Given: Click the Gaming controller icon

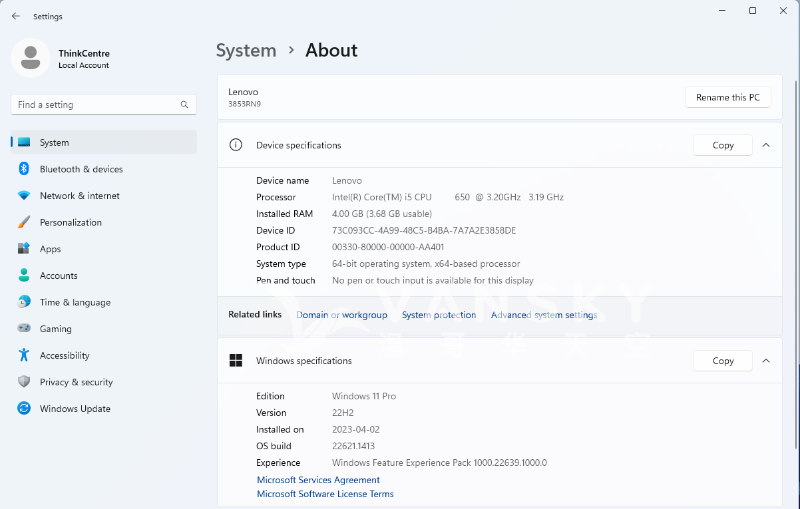Looking at the screenshot, I should tap(24, 328).
